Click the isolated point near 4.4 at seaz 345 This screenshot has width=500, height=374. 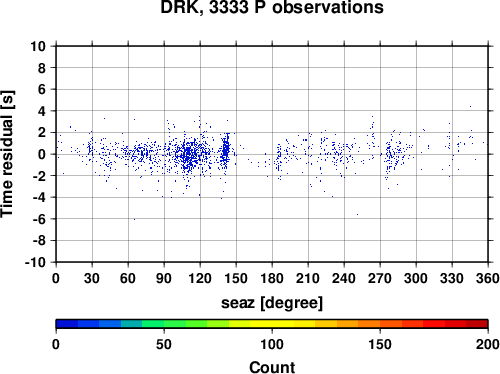470,106
